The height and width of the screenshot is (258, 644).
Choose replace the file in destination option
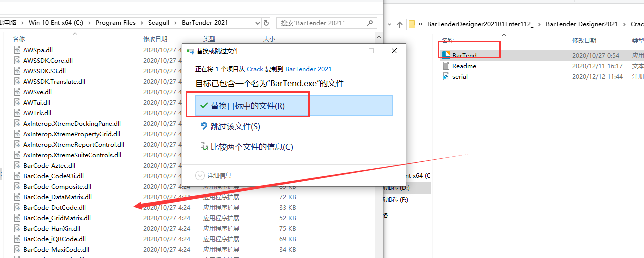(x=294, y=106)
